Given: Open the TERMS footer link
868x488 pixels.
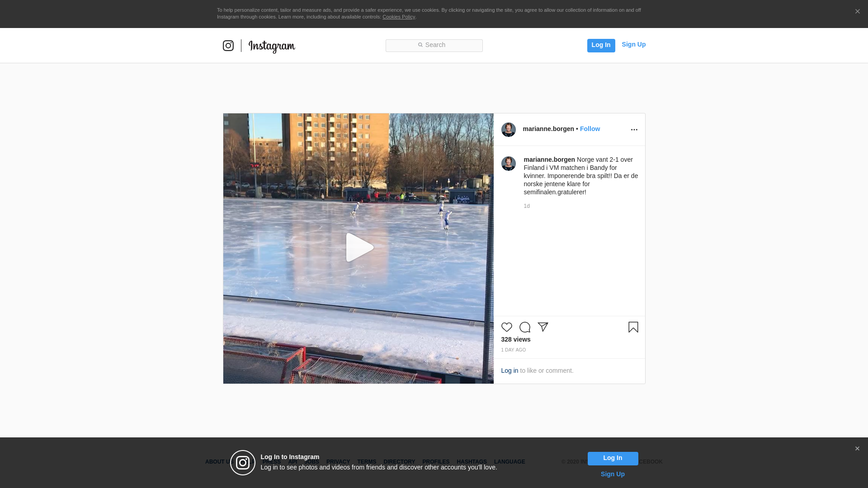Looking at the screenshot, I should pyautogui.click(x=366, y=462).
